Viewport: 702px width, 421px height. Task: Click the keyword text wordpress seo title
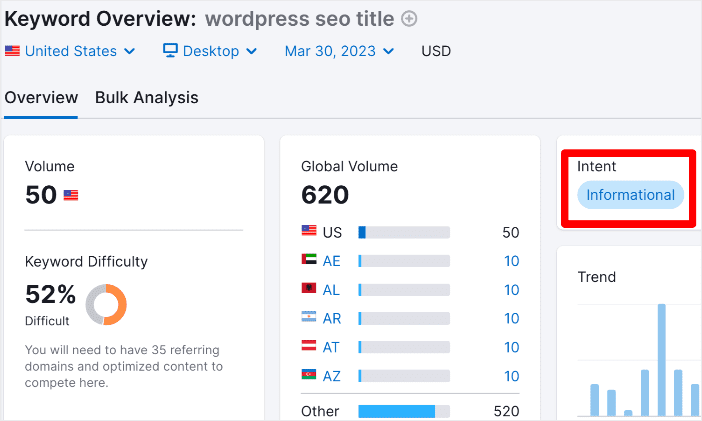(300, 19)
